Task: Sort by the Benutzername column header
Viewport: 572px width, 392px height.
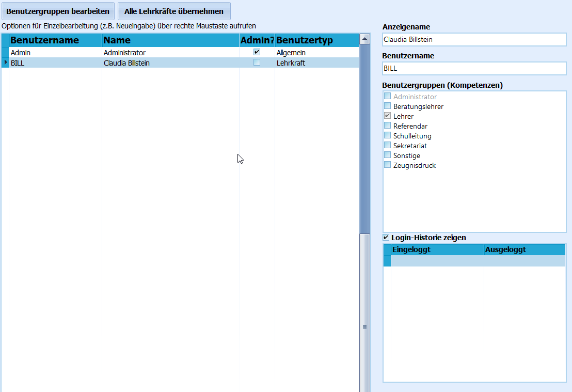Action: [55, 40]
